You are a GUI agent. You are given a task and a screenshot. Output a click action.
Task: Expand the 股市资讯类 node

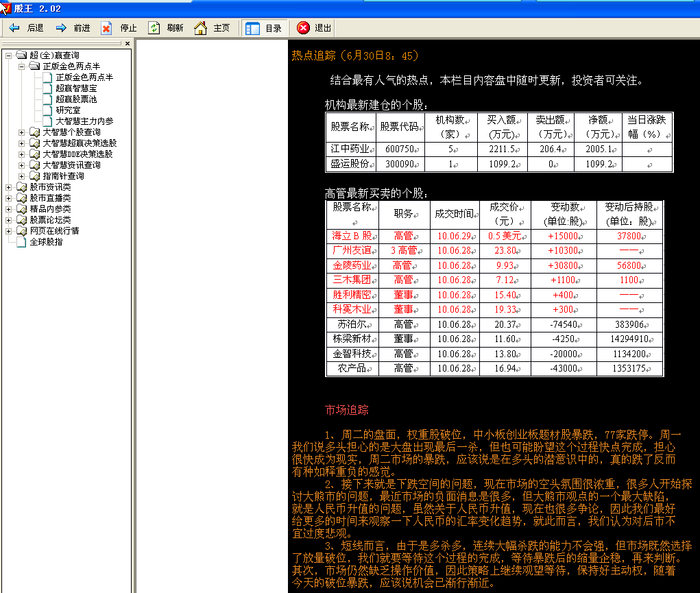(x=8, y=188)
